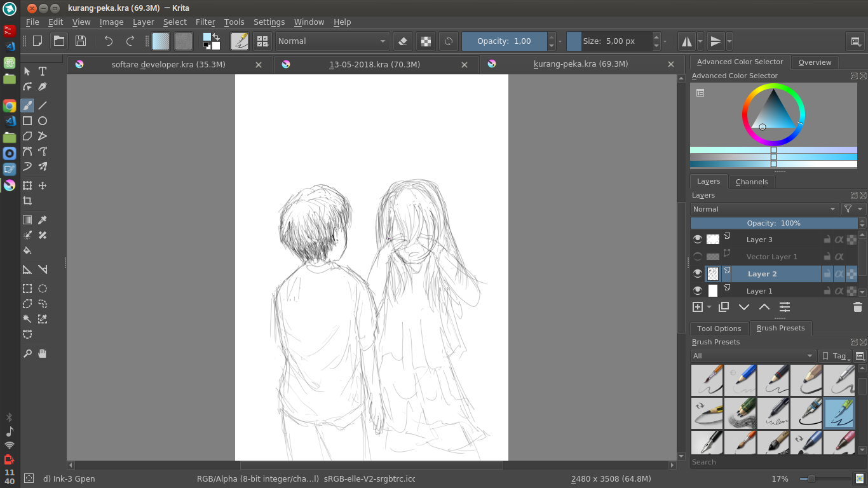This screenshot has height=488, width=868.
Task: Switch to softare developer.kra document tab
Action: [168, 64]
